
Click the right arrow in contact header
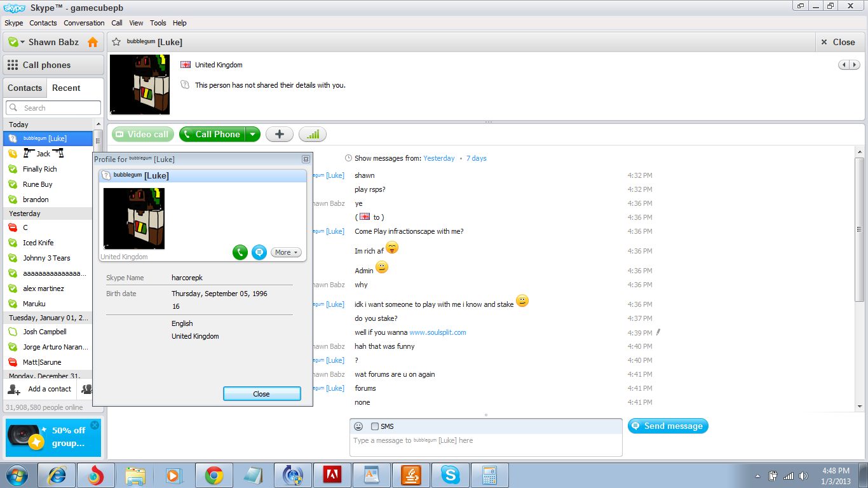tap(855, 65)
